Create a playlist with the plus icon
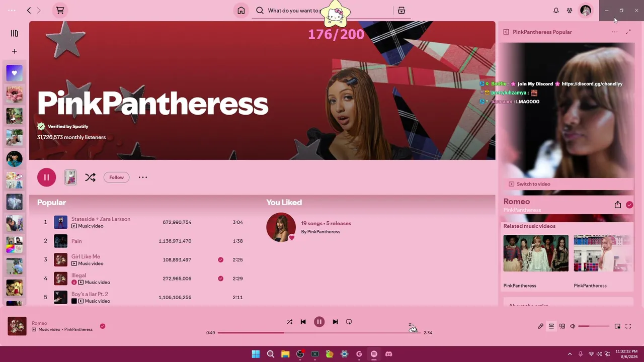This screenshot has height=362, width=644. (x=14, y=51)
